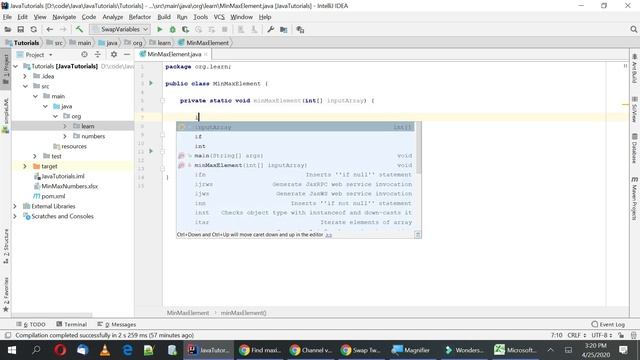Change CRLF line separator in status bar
Screen dimensions: 640x360
pos(576,335)
